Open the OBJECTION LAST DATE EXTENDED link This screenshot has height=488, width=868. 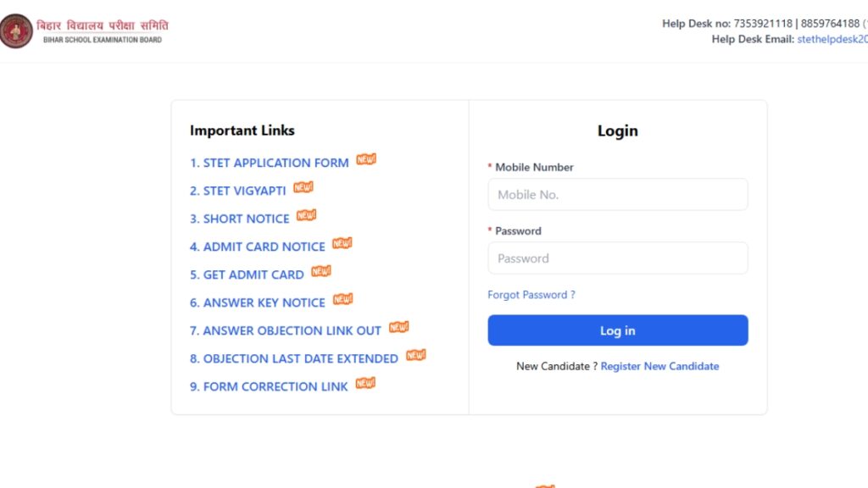(295, 358)
